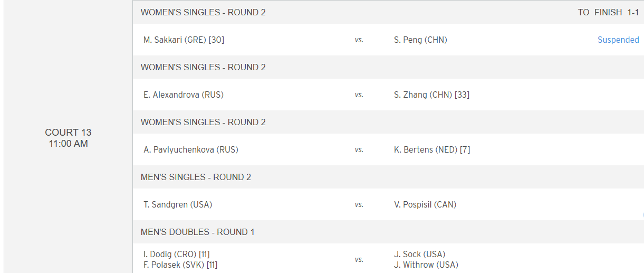Image resolution: width=644 pixels, height=273 pixels.
Task: Select F. Polasek (SVK) [11] name
Action: coord(180,265)
